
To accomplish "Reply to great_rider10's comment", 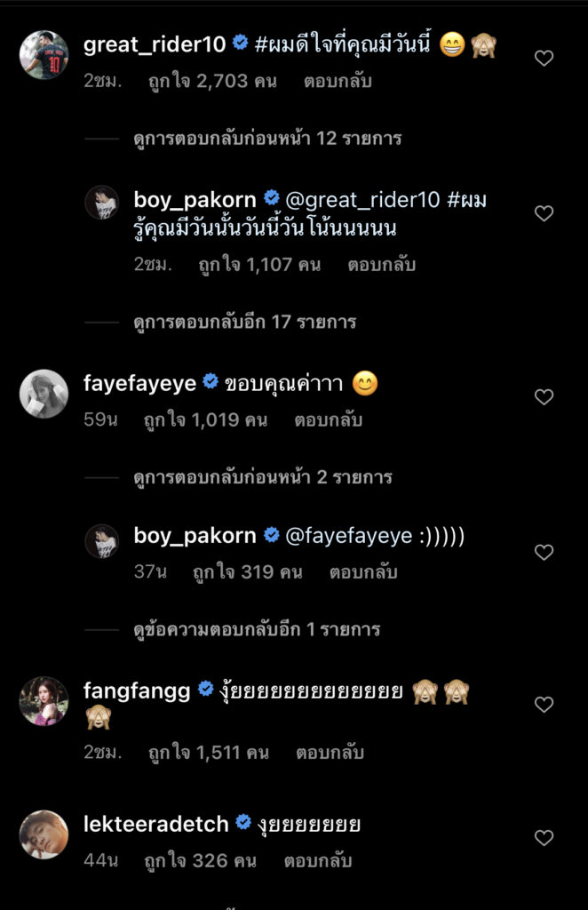I will [337, 81].
